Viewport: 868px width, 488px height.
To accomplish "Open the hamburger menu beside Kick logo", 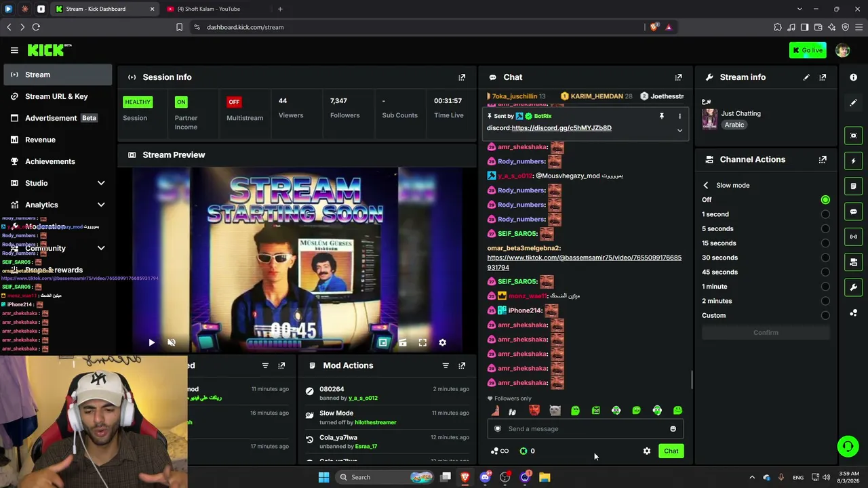I will (14, 50).
